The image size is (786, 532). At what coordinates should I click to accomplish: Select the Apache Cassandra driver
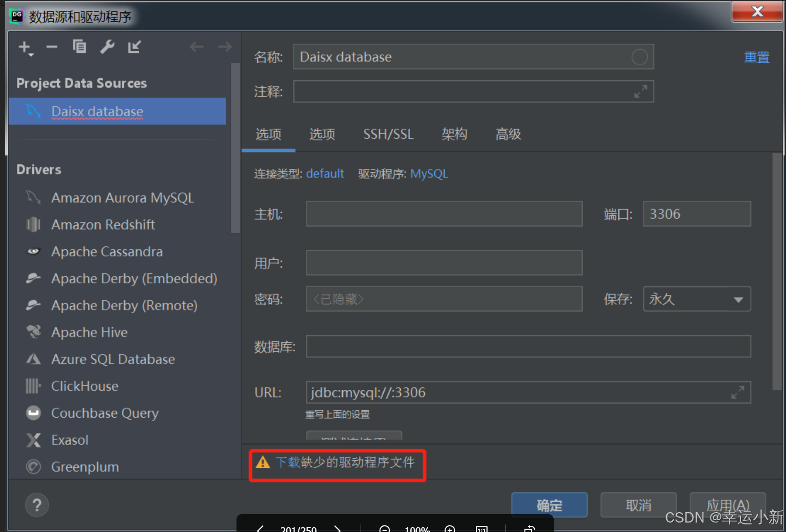(107, 252)
